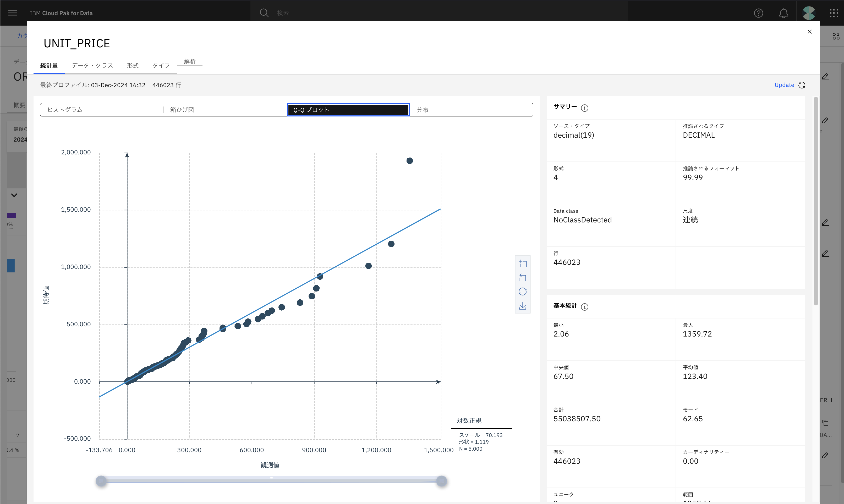The width and height of the screenshot is (844, 504).
Task: Open the app switcher grid icon
Action: coord(834,13)
